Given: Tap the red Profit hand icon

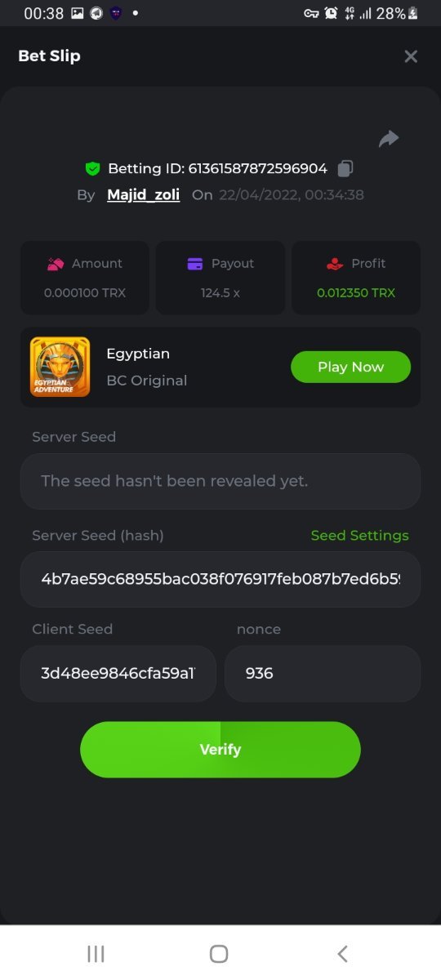Looking at the screenshot, I should click(334, 264).
